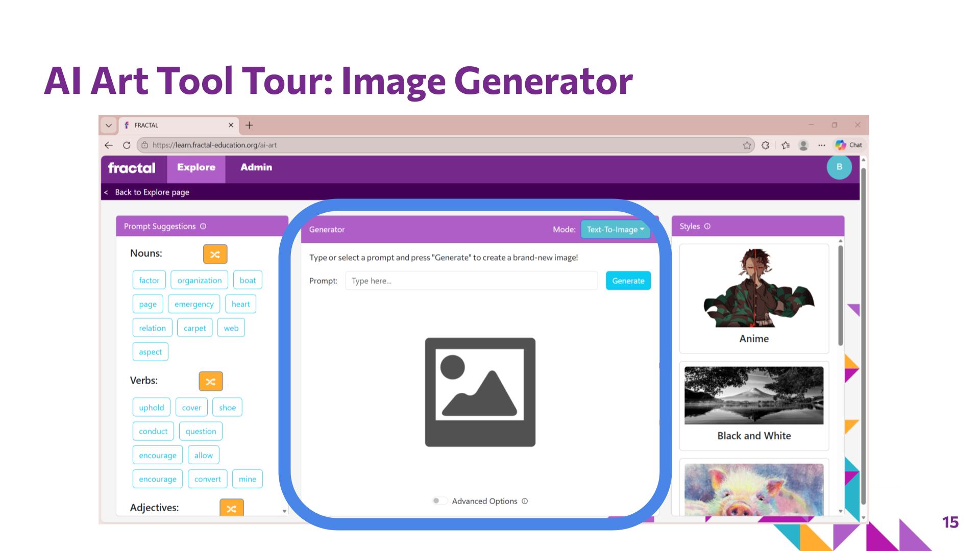Screen dimensions: 980x551
Task: Click Prompt Suggestions scroll down arrow
Action: [284, 511]
